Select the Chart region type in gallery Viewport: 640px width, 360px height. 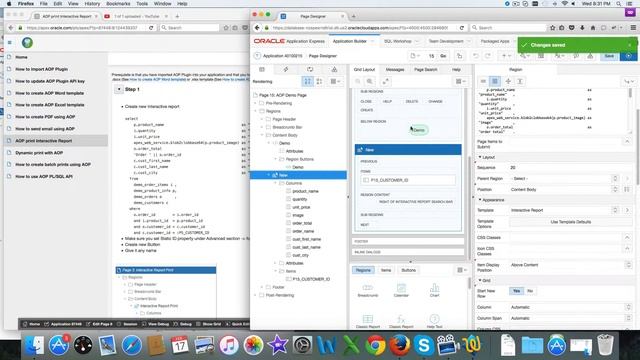coord(434,290)
